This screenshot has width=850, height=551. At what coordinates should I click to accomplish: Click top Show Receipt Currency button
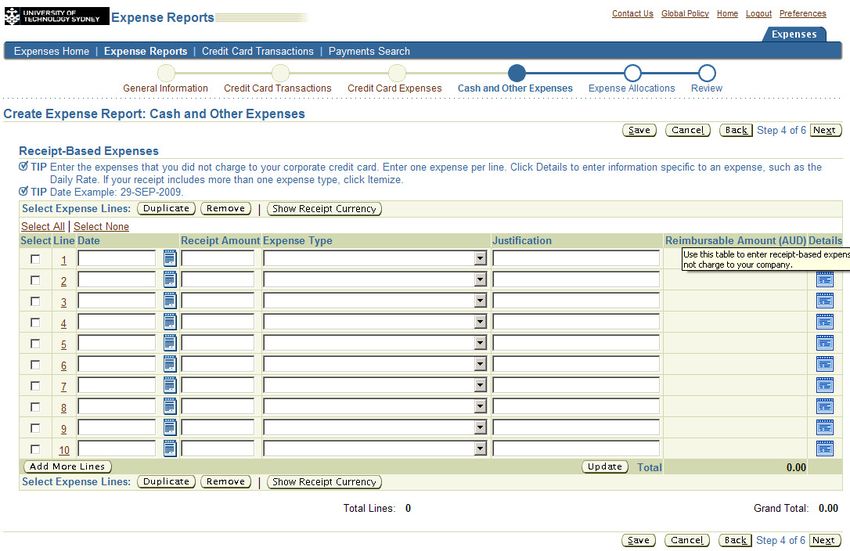(324, 209)
